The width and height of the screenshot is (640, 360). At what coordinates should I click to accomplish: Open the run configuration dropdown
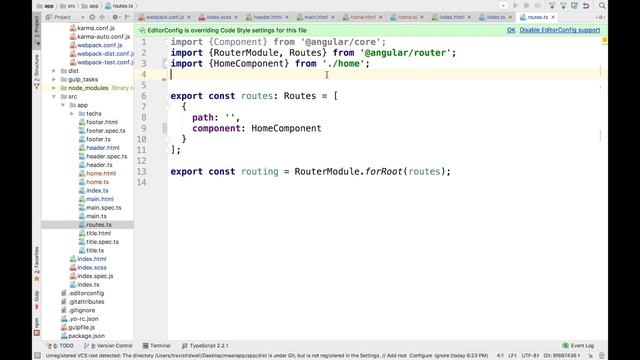click(503, 6)
